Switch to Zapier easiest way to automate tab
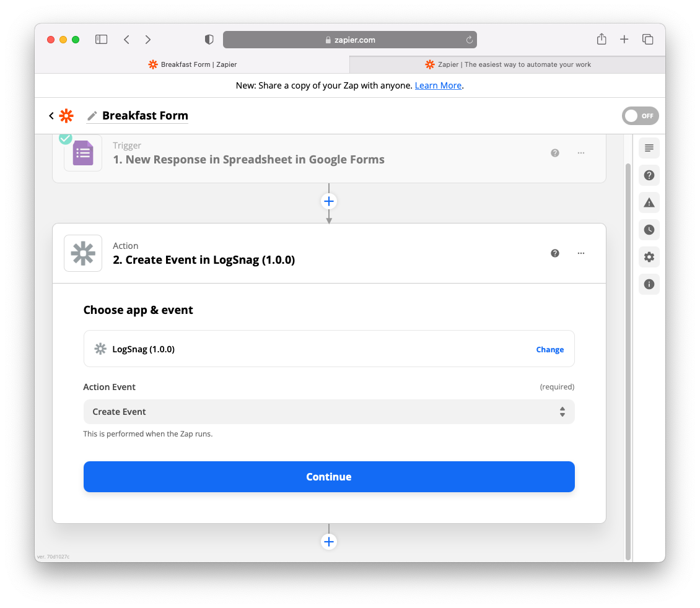Screen dimensions: 700x608 point(507,64)
